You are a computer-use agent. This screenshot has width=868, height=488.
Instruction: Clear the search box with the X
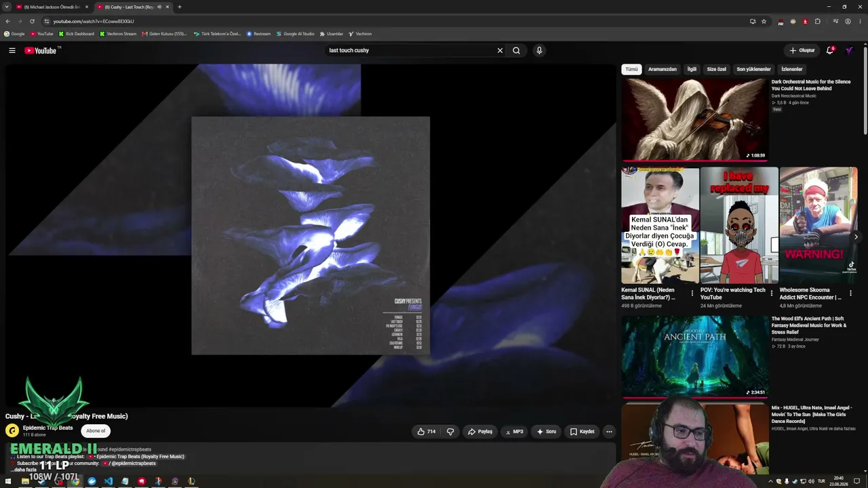(x=500, y=50)
